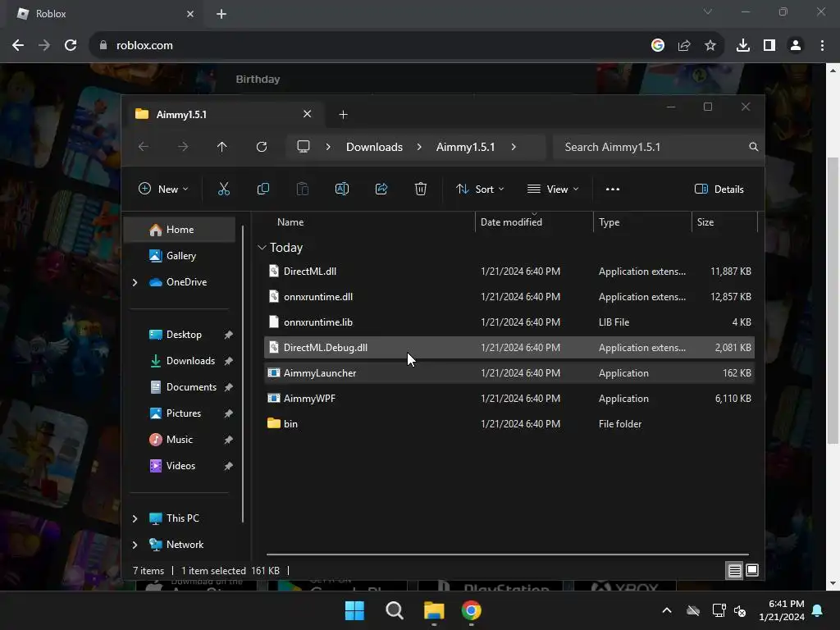
Task: Open the New dropdown menu
Action: [x=163, y=189]
